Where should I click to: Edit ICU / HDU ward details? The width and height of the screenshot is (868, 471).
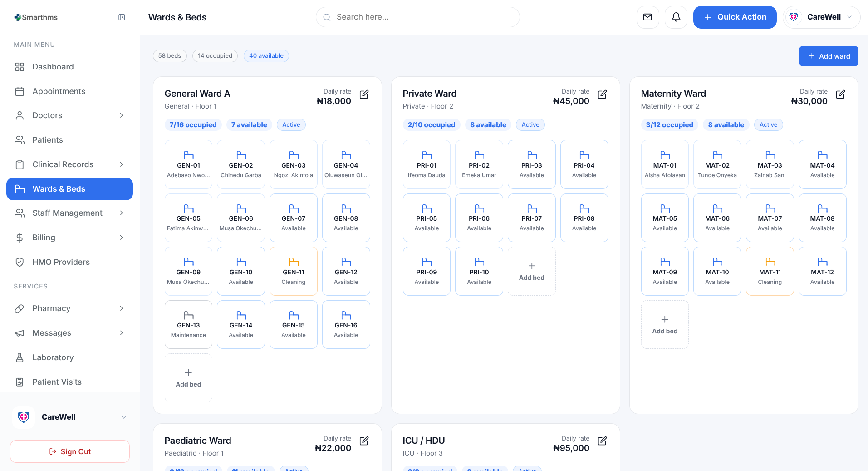(x=602, y=441)
